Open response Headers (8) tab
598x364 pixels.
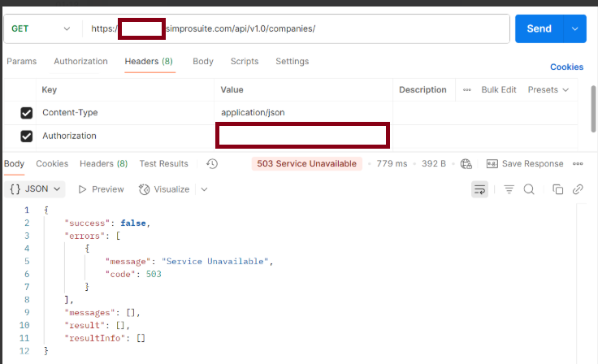[x=103, y=163]
